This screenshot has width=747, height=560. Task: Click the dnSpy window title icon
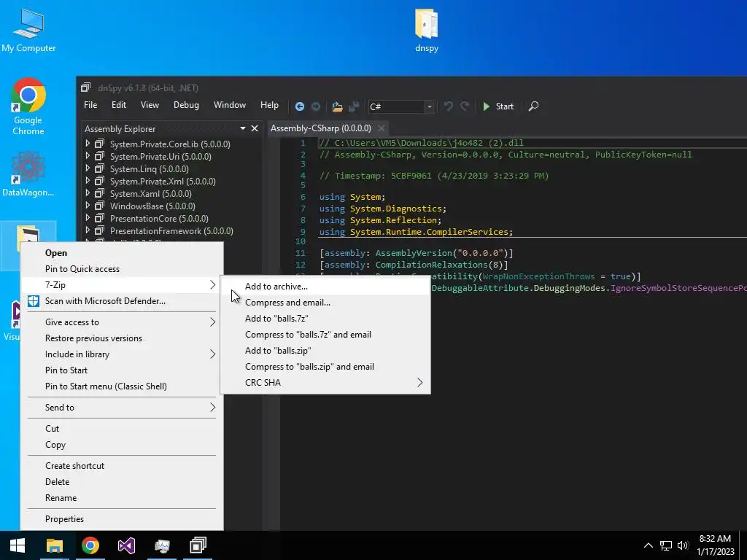[x=86, y=87]
